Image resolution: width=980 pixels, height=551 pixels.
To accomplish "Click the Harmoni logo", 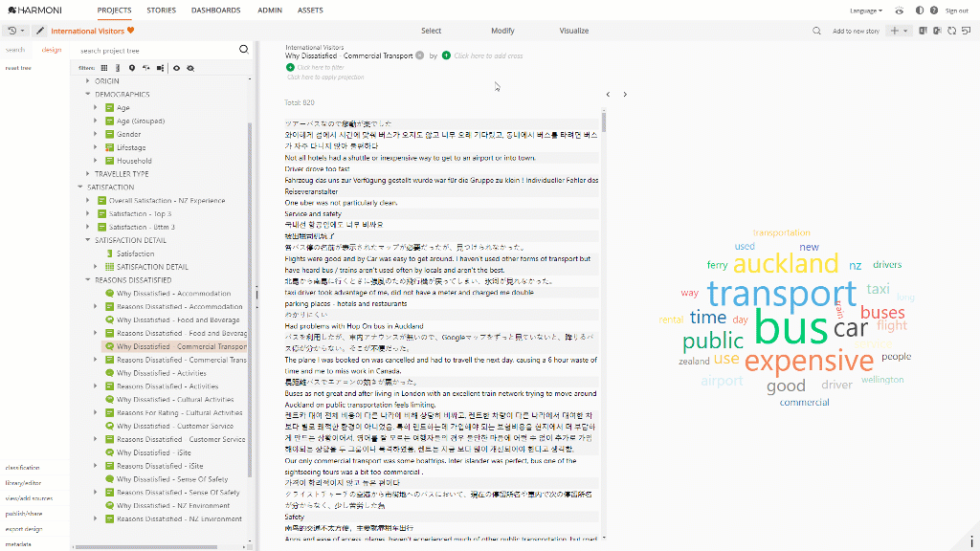I will click(35, 10).
